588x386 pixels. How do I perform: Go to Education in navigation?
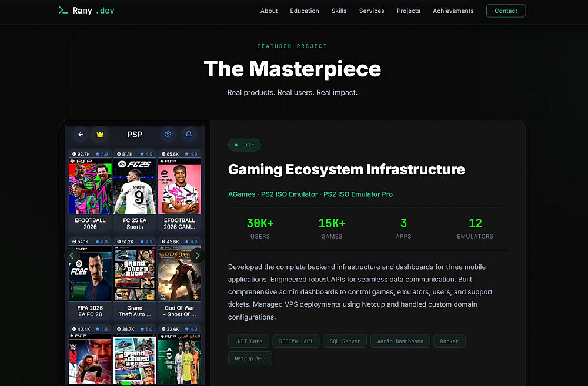click(305, 11)
